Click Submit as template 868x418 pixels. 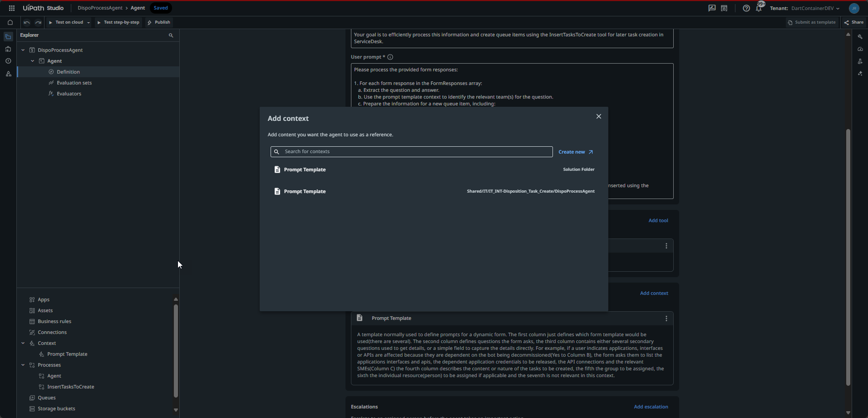click(x=812, y=22)
